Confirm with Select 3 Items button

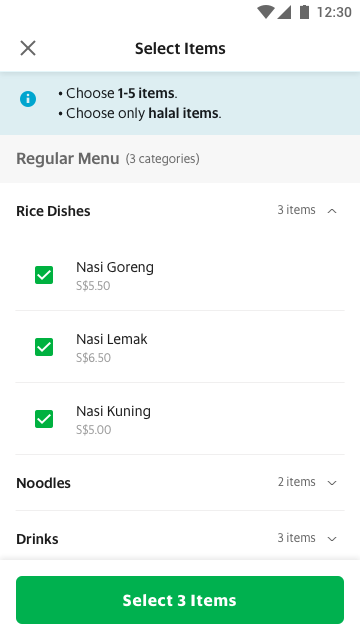click(180, 600)
